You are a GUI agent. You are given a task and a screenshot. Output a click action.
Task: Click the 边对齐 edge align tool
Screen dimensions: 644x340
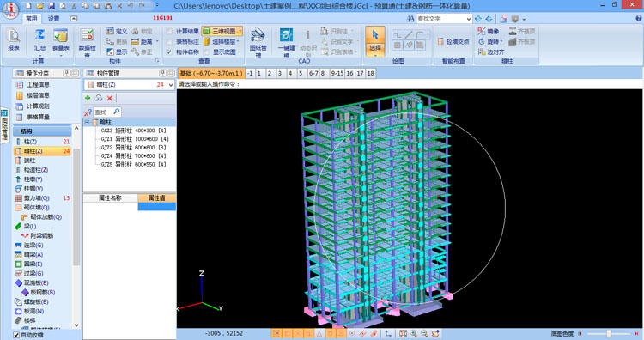coord(491,52)
